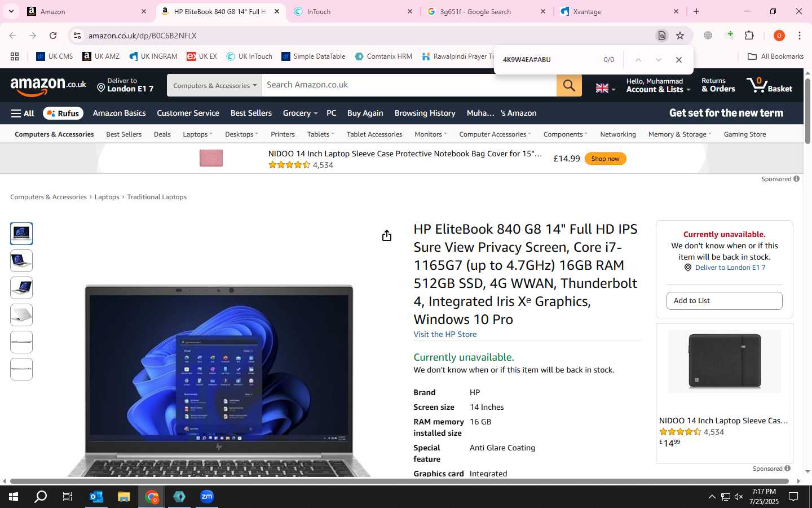812x508 pixels.
Task: Click the Chrome profile avatar
Action: click(x=779, y=36)
